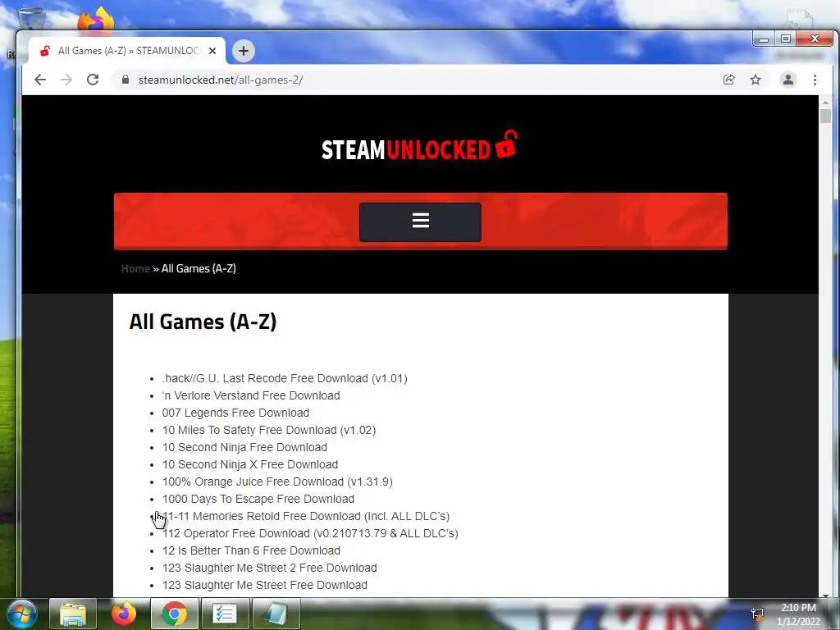Open 112 Operator Free Download link
Screen dimensions: 840x630
tap(310, 533)
